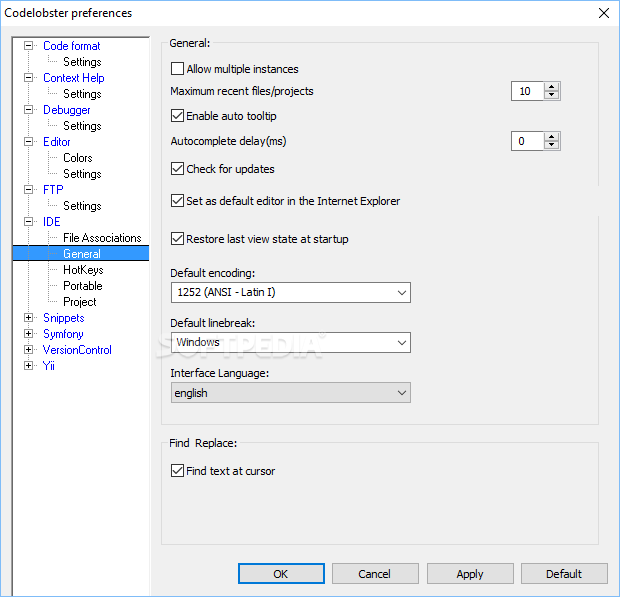The image size is (620, 597).
Task: Collapse the IDE tree node
Action: (x=28, y=221)
